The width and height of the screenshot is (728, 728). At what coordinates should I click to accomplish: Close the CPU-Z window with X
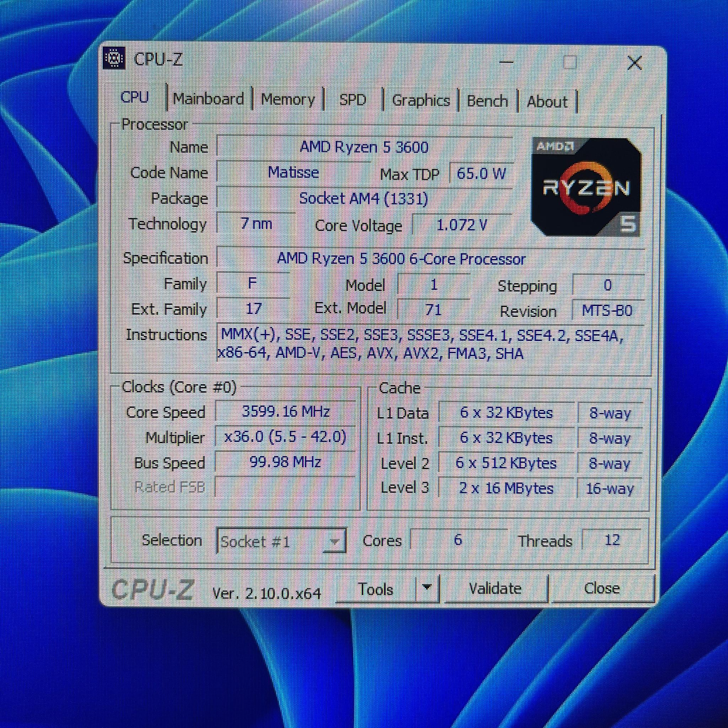pyautogui.click(x=635, y=63)
